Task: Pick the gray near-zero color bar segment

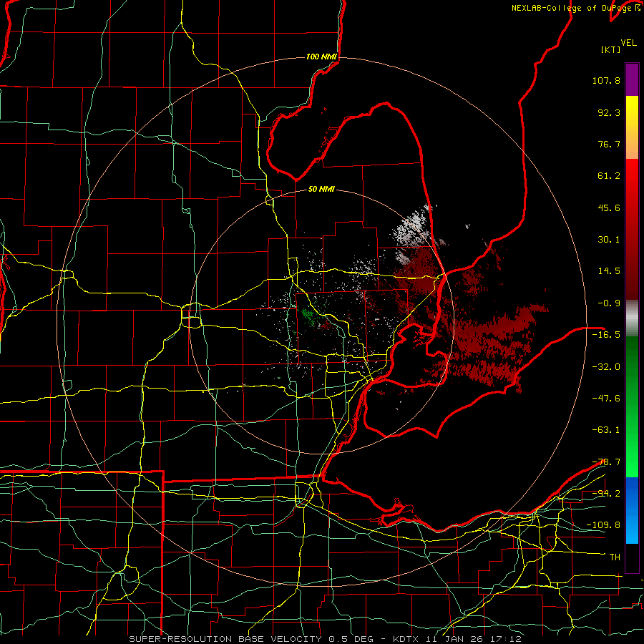Action: [x=632, y=318]
